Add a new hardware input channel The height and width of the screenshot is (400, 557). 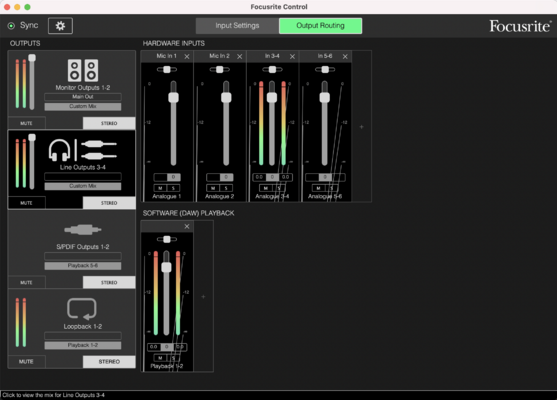coord(362,127)
